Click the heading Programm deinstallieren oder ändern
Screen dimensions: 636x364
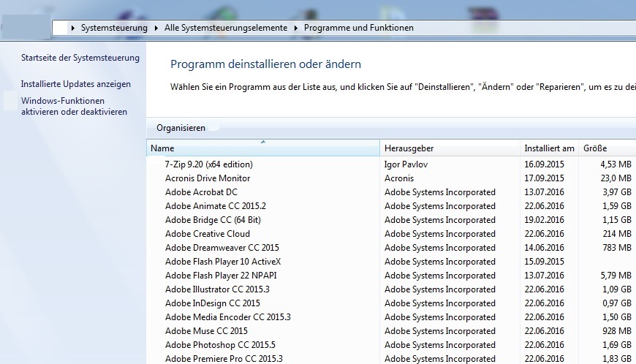pos(265,64)
